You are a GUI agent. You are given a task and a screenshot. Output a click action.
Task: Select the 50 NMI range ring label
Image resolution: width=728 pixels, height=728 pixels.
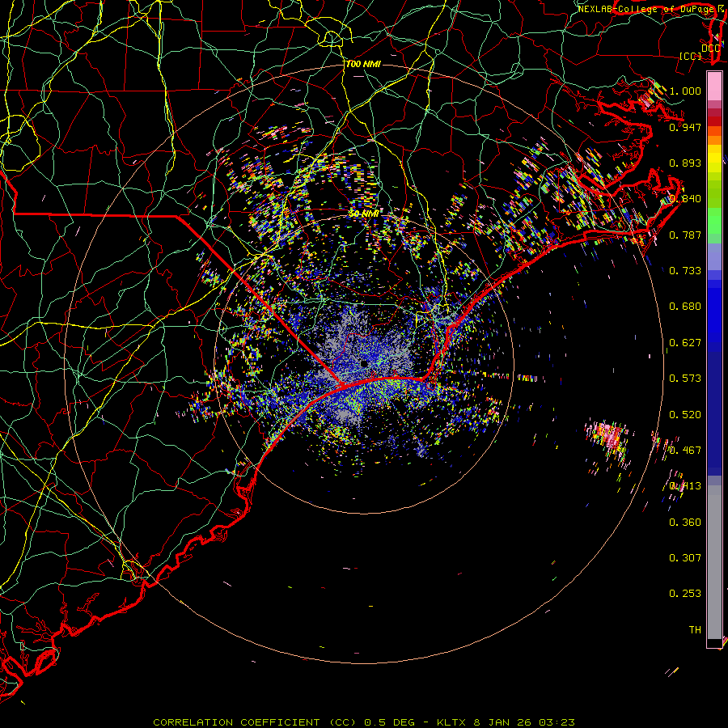365,214
